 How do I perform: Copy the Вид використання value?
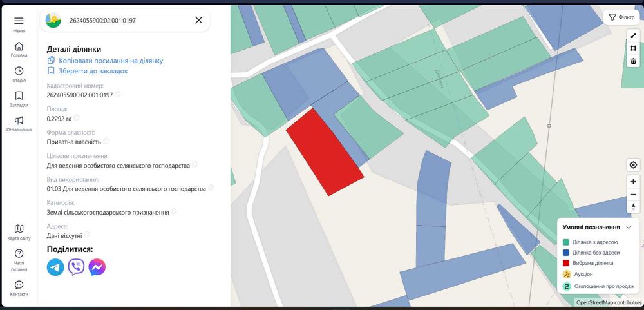tap(211, 188)
